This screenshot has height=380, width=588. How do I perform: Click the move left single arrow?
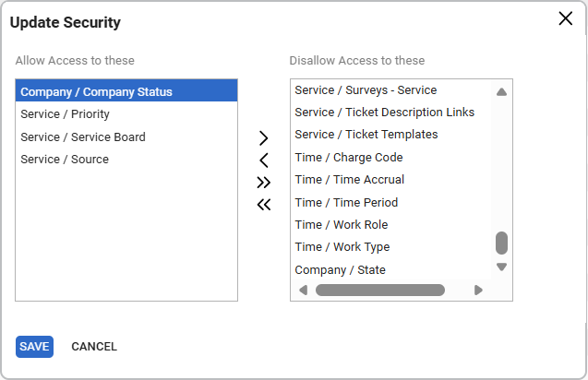pos(264,160)
